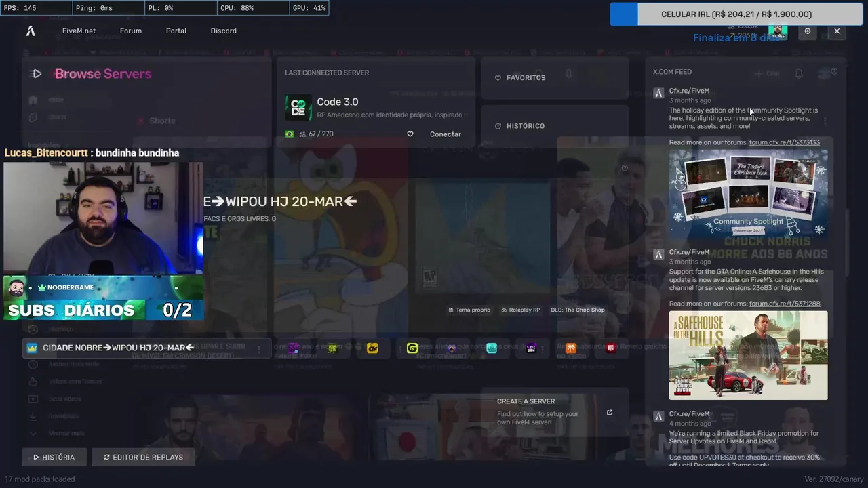Image resolution: width=868 pixels, height=488 pixels.
Task: Click the LAST CONNECTED SERVER heading
Action: pos(327,73)
